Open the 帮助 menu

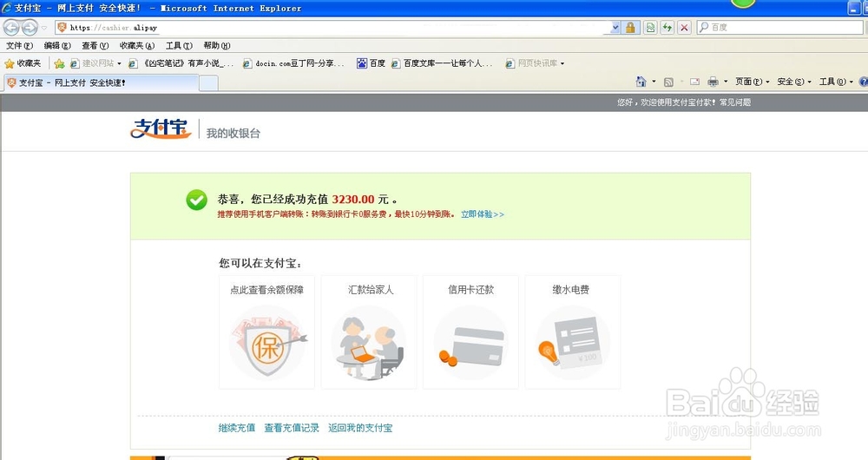pos(216,45)
